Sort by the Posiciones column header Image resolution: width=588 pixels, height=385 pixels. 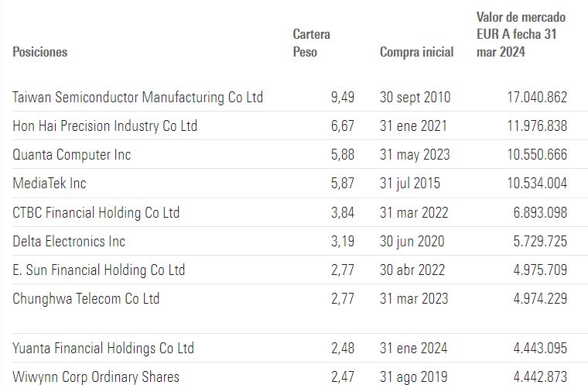pos(40,52)
